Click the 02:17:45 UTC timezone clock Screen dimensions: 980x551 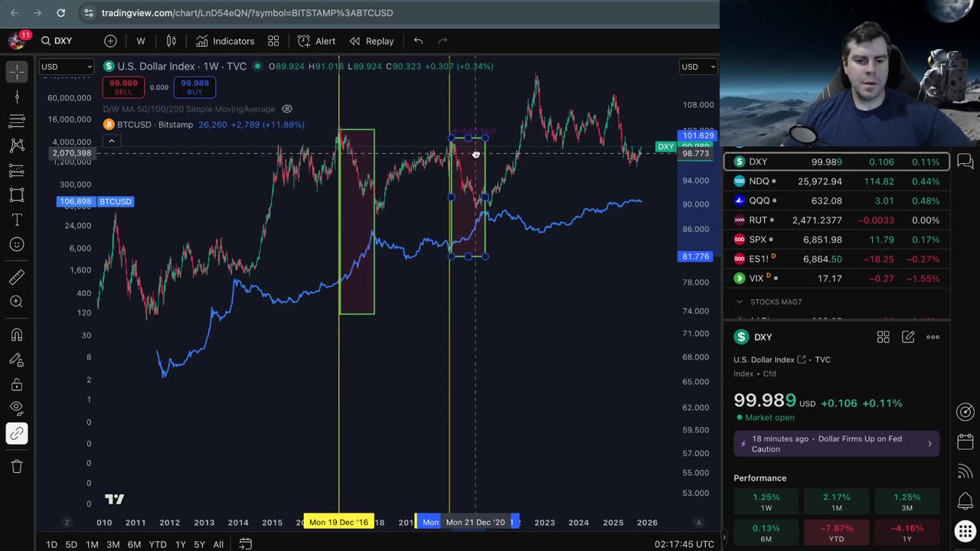(x=684, y=544)
